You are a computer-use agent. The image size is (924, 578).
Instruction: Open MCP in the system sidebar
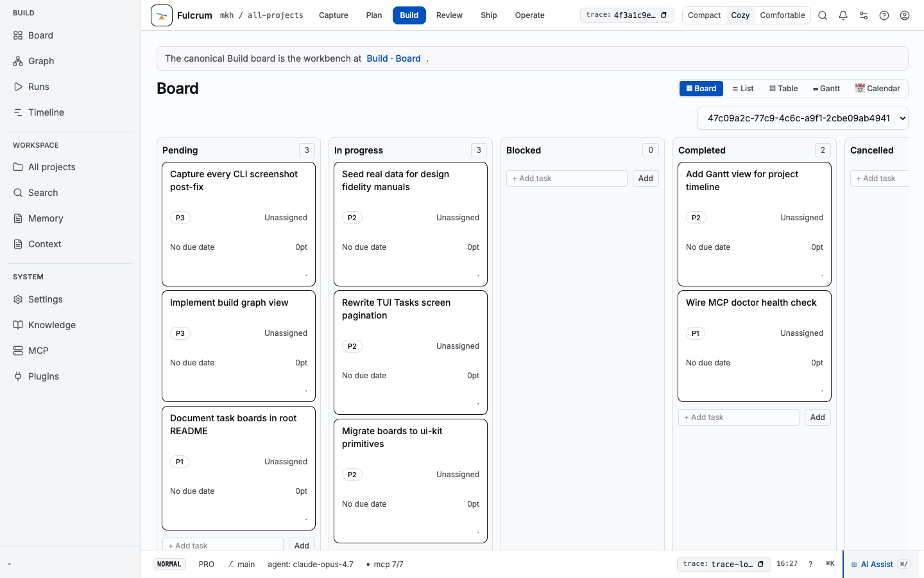click(x=71, y=351)
